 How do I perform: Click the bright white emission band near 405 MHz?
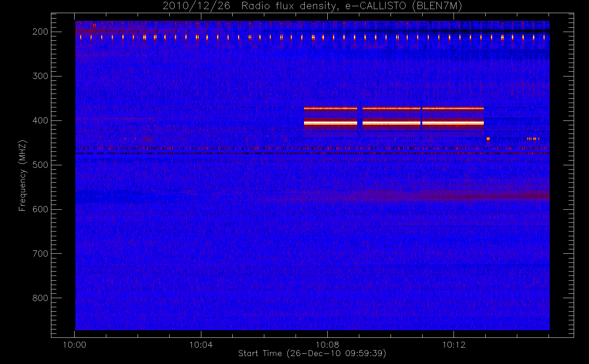(394, 123)
